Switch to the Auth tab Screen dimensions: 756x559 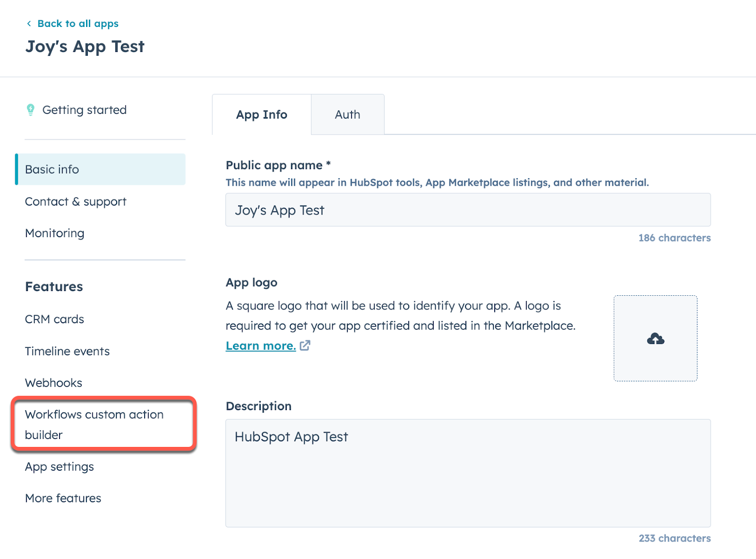tap(348, 115)
